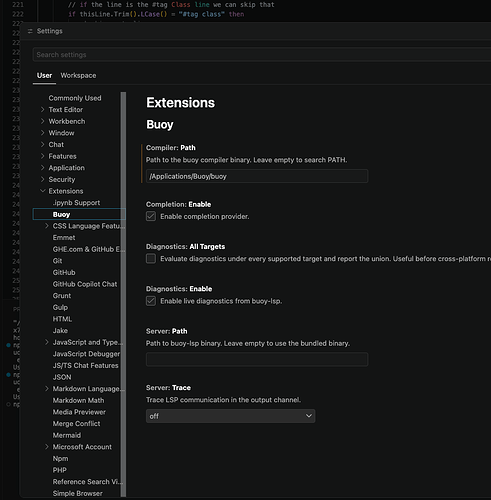
Task: Switch to the User settings tab
Action: [x=44, y=76]
